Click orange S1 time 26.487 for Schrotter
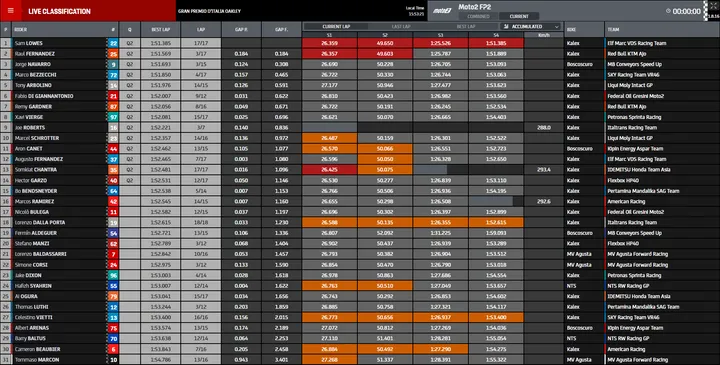The width and height of the screenshot is (720, 365). 329,138
